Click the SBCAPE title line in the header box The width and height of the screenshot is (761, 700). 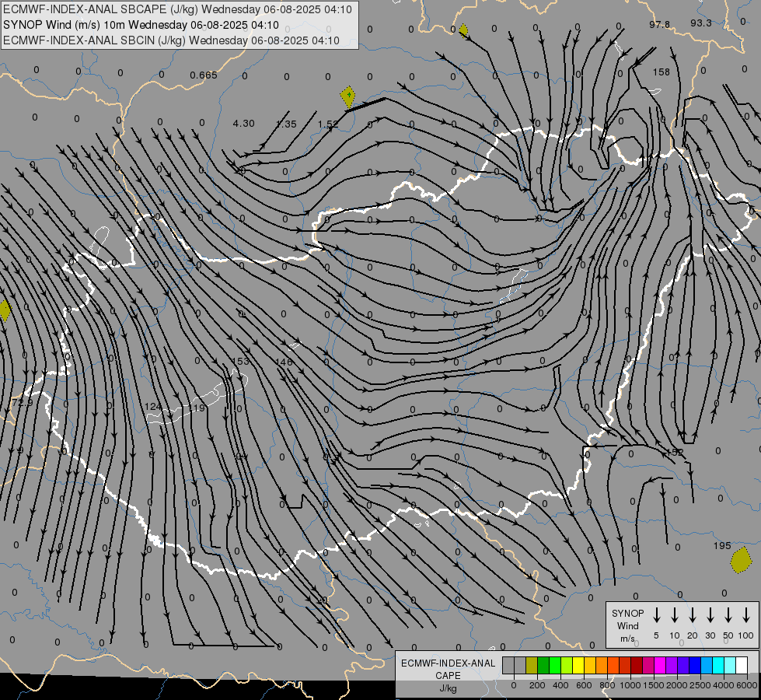click(x=178, y=9)
